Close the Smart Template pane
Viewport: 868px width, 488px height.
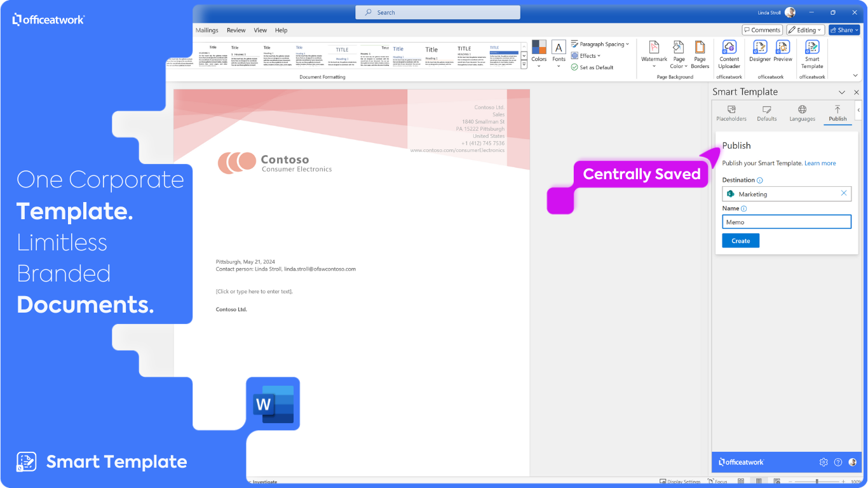pos(856,92)
